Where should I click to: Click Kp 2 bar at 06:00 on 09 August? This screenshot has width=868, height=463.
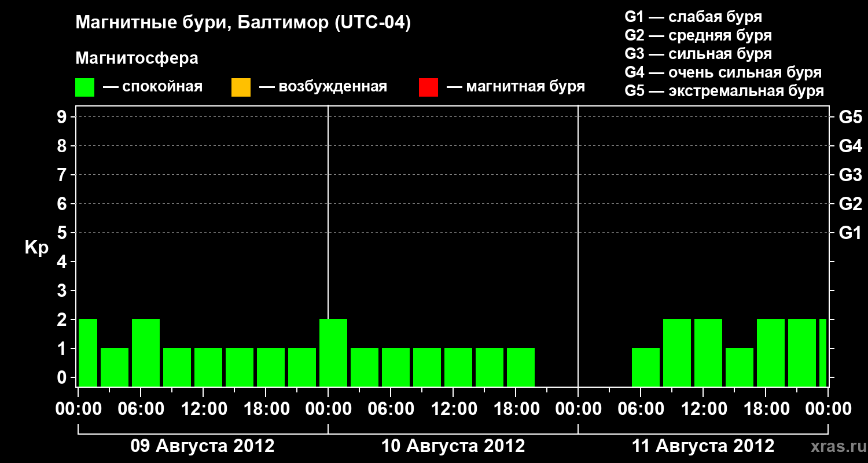[146, 352]
